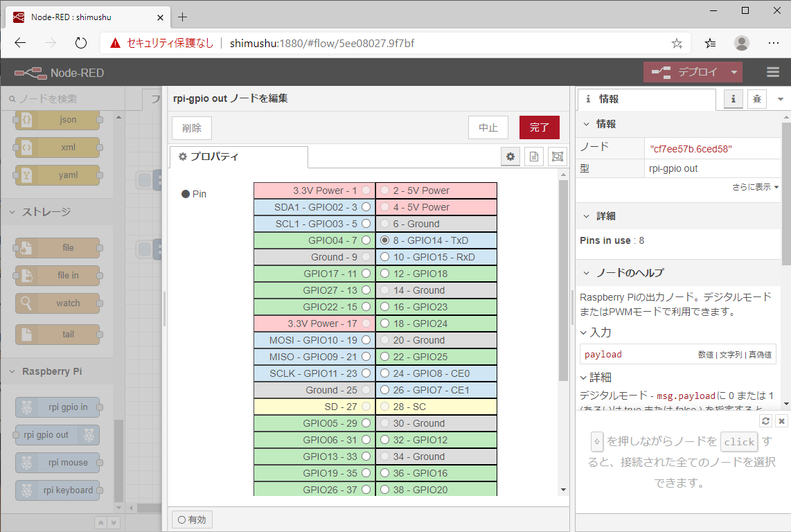Collapse all palette categories arrow
The width and height of the screenshot is (791, 532).
(101, 523)
